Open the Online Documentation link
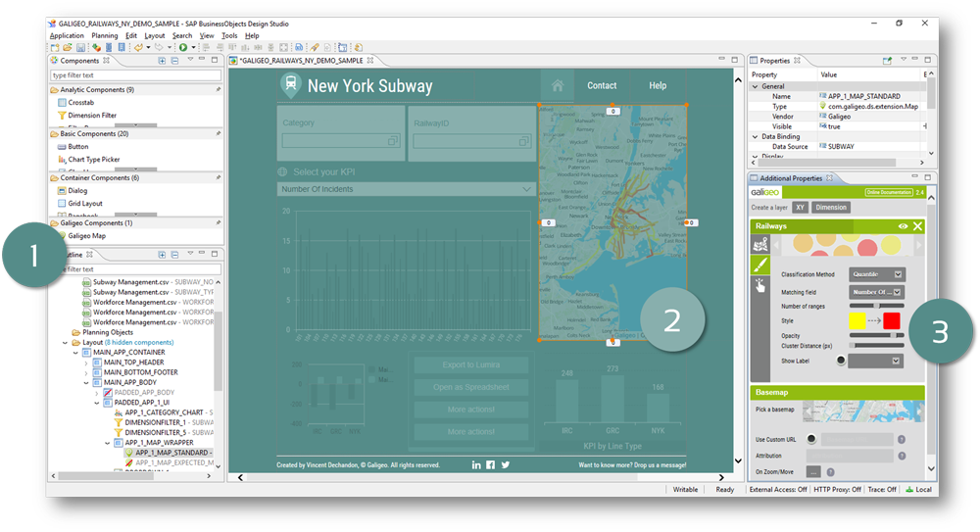The width and height of the screenshot is (980, 532). (x=889, y=193)
